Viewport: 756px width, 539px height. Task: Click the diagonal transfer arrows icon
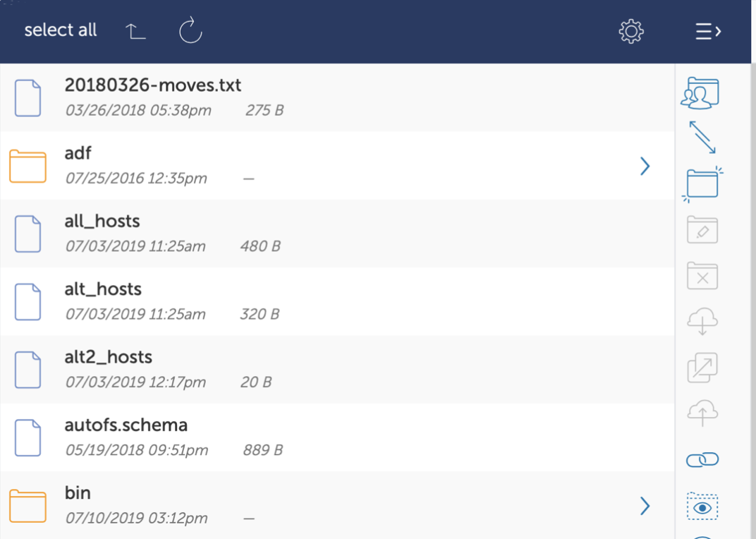click(x=702, y=137)
